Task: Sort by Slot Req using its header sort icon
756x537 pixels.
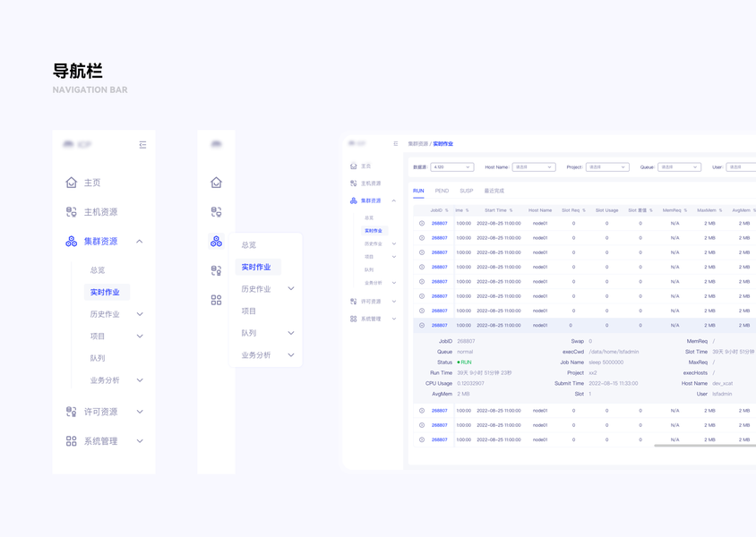Action: click(584, 210)
